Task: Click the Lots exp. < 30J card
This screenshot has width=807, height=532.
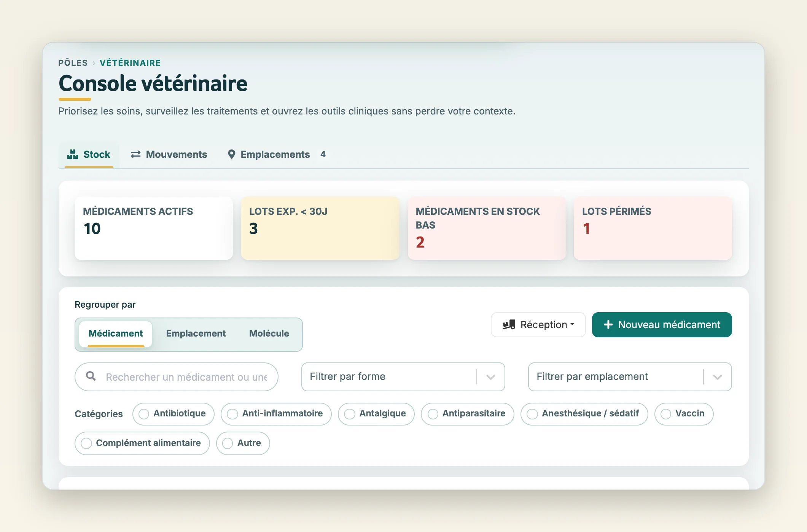Action: click(320, 228)
